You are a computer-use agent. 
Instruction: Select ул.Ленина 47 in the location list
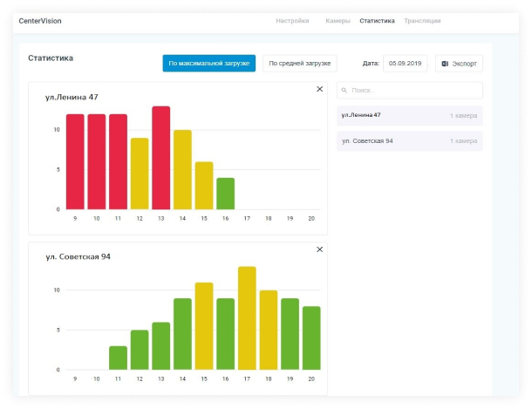(410, 116)
